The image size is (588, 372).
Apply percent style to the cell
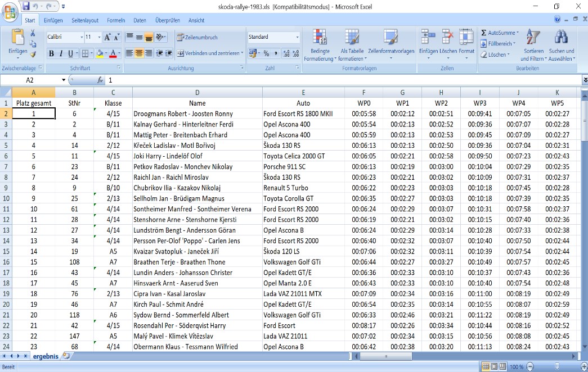point(266,53)
